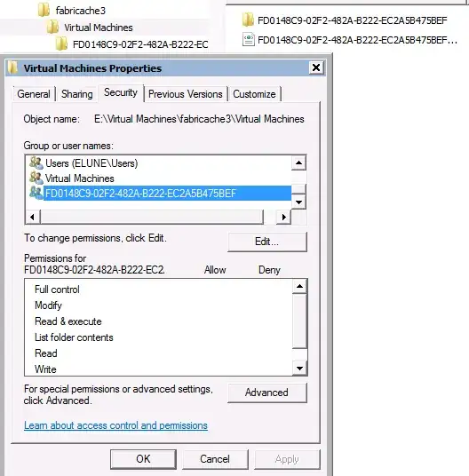Click the Cancel button
The height and width of the screenshot is (476, 469).
pyautogui.click(x=215, y=459)
